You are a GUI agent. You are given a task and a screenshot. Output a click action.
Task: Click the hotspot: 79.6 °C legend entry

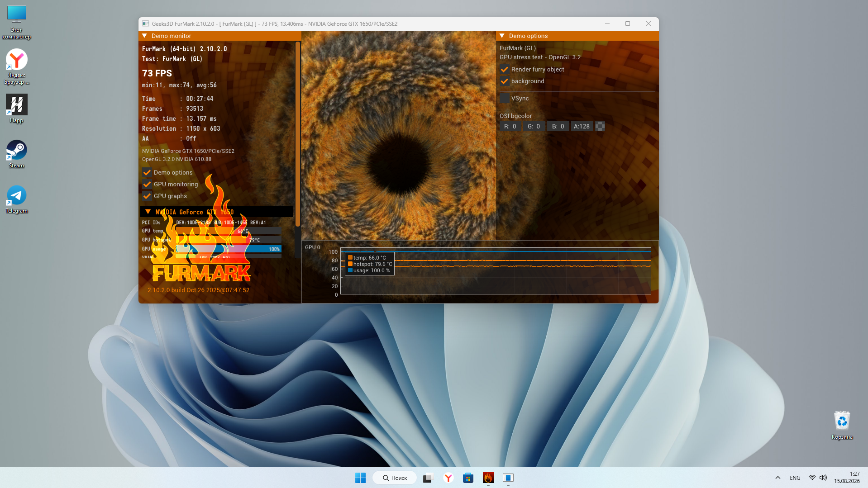tap(370, 264)
